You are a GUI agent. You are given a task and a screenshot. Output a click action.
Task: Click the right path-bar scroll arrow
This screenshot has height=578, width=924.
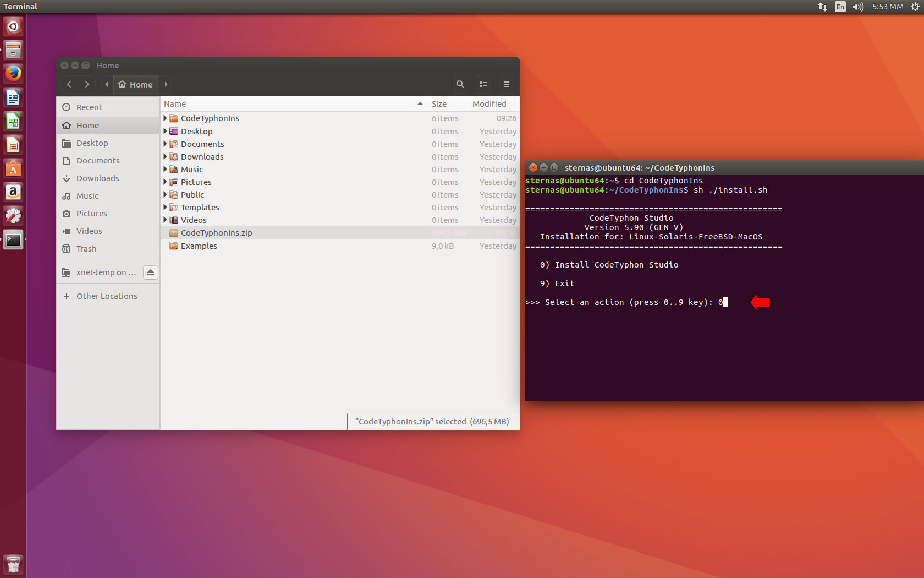click(166, 84)
